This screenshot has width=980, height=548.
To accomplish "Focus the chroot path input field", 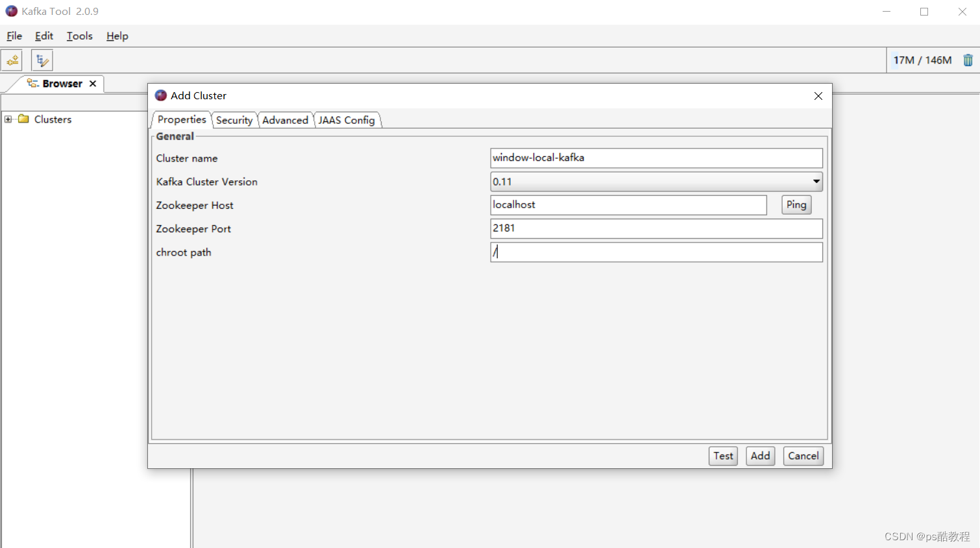I will tap(657, 252).
